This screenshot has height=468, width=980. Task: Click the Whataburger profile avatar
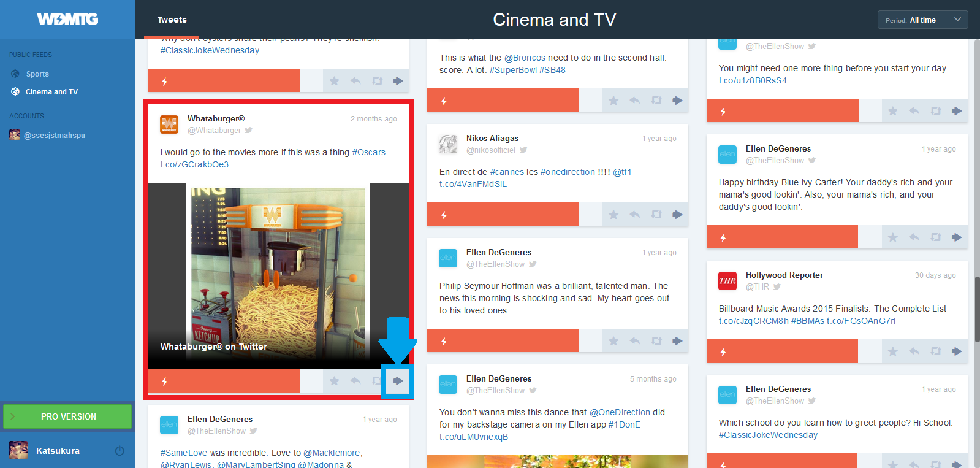click(169, 125)
